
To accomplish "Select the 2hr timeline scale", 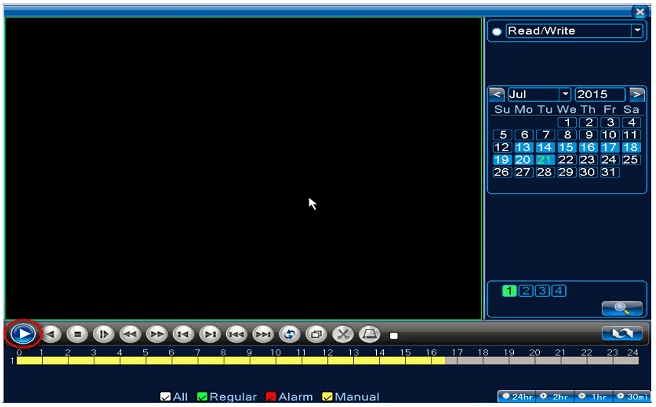I will (x=554, y=397).
